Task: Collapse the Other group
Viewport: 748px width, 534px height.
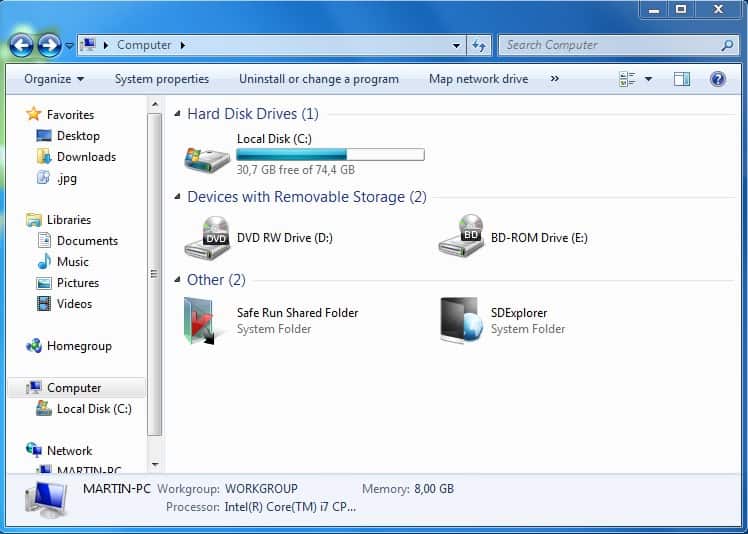Action: pyautogui.click(x=177, y=280)
